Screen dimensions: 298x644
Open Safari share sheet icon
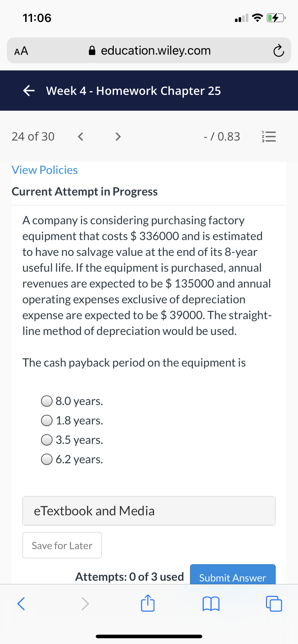click(148, 603)
